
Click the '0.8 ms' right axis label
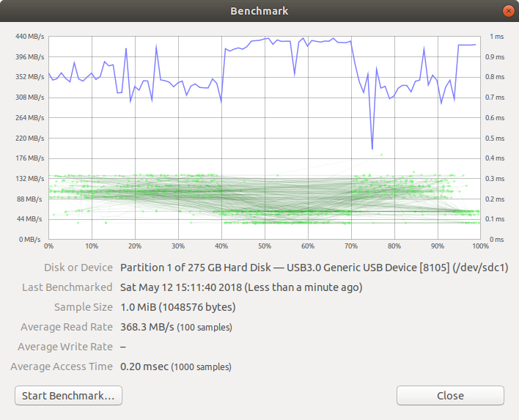coord(495,77)
